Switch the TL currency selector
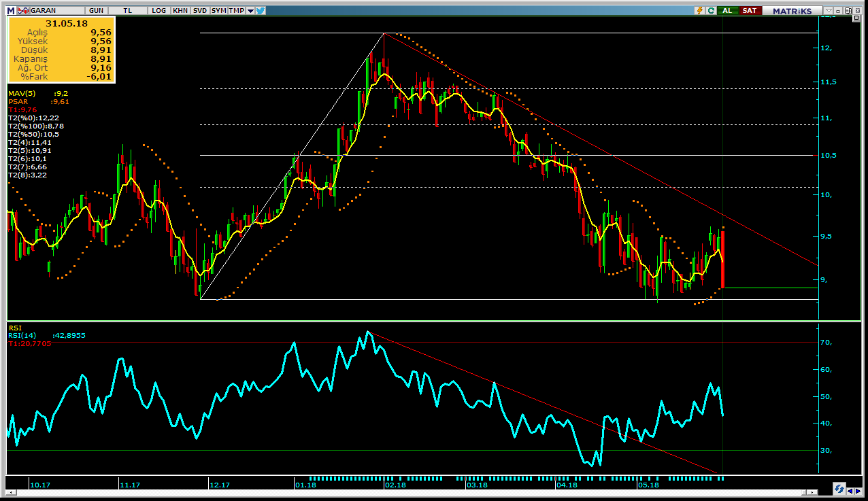The image size is (868, 501). [x=129, y=11]
